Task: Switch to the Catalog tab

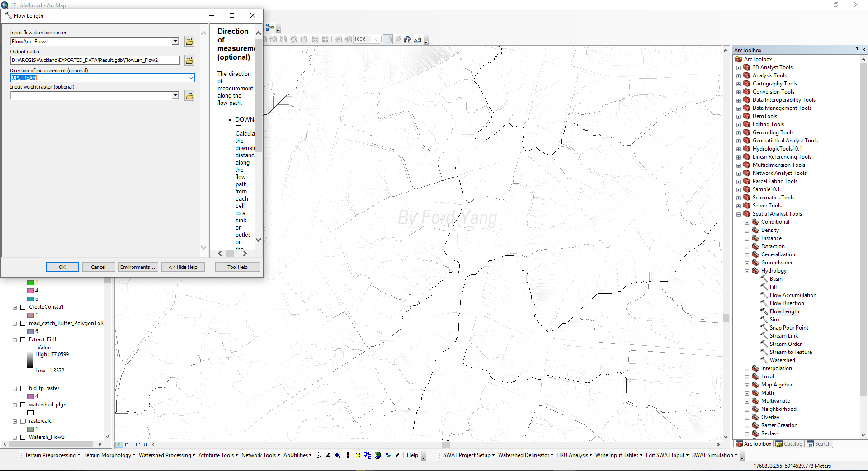Action: (x=789, y=444)
